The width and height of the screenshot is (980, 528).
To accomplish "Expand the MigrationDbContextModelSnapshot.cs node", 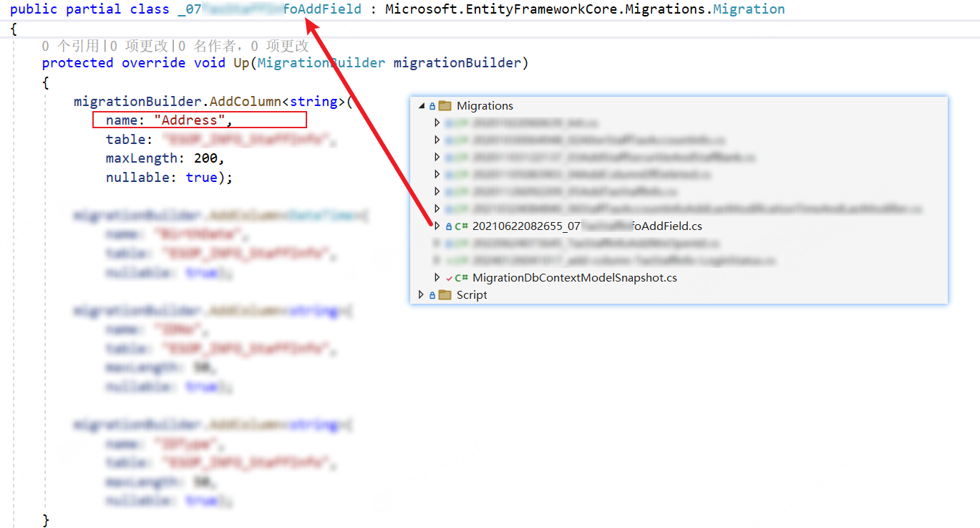I will (x=437, y=278).
